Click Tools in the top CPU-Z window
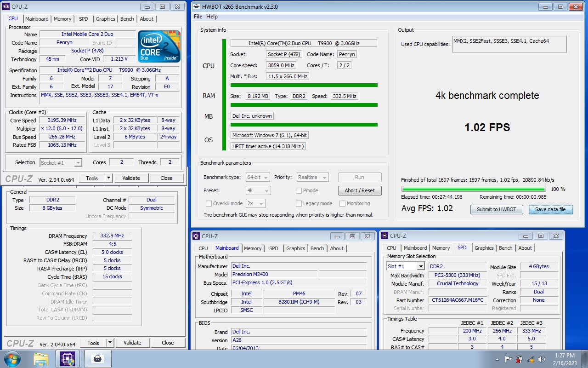Screen dimensions: 588x368 (x=92, y=178)
